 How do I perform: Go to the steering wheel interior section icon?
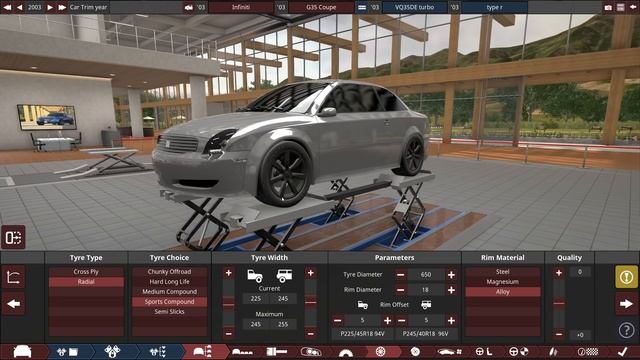pos(484,351)
